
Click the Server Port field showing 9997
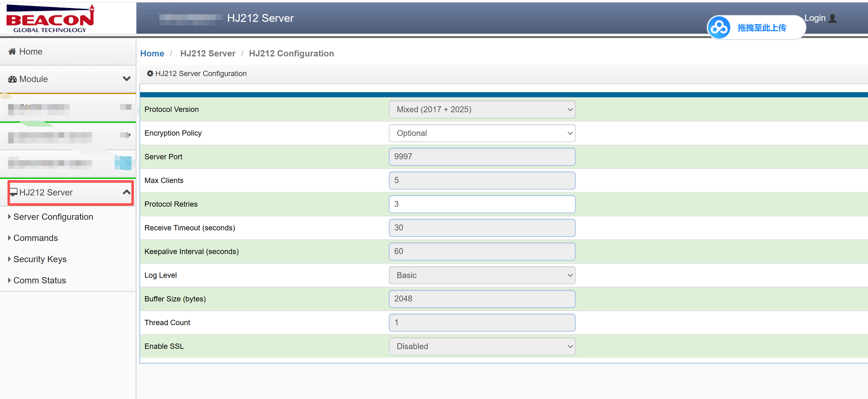482,156
